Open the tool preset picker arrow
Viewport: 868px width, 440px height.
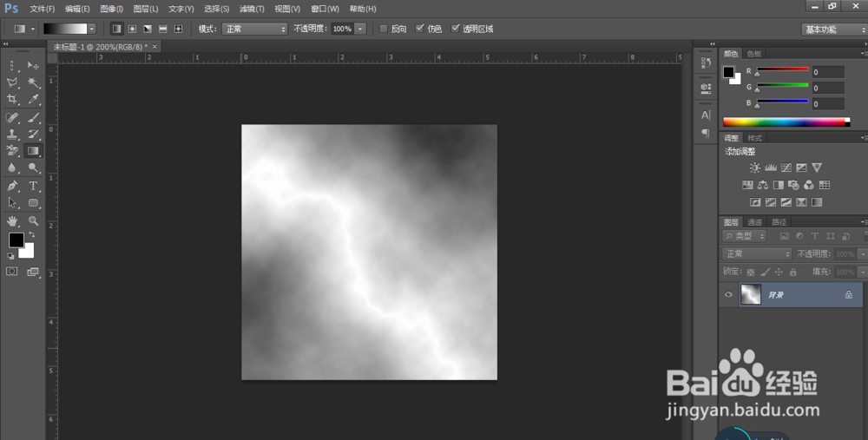tap(32, 29)
